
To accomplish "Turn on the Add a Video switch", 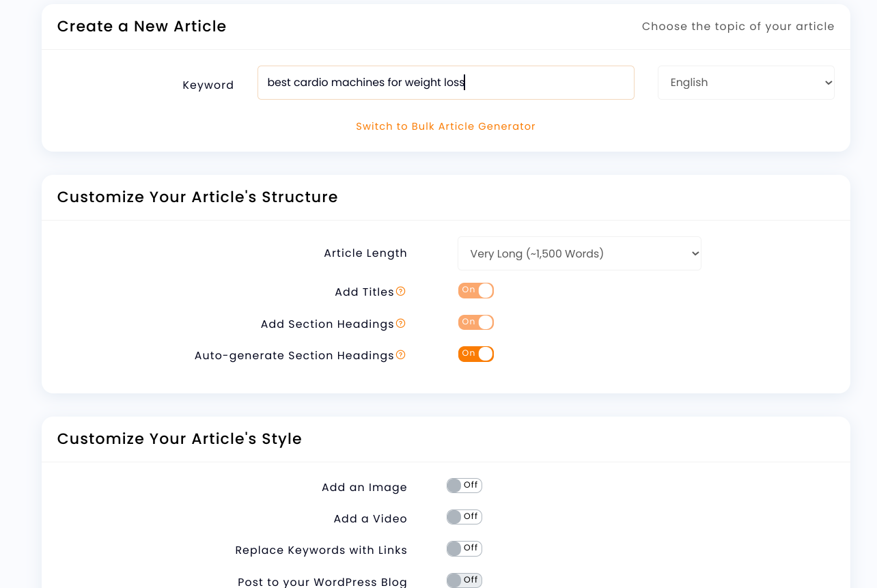I will (464, 517).
